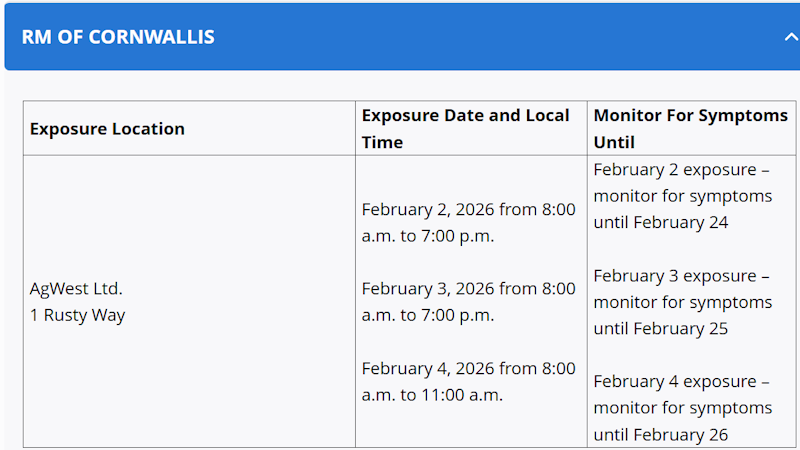Select the 1 Rusty Way address text
The width and height of the screenshot is (800, 450).
(77, 315)
